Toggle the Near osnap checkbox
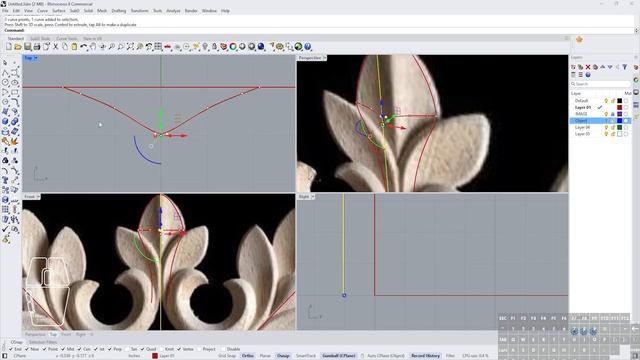 (x=27, y=349)
